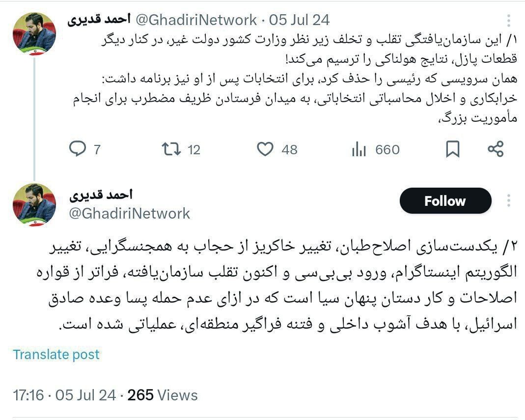Screen dimensions: 525x420
Task: Translate the post using the Translate link
Action: pyautogui.click(x=57, y=354)
